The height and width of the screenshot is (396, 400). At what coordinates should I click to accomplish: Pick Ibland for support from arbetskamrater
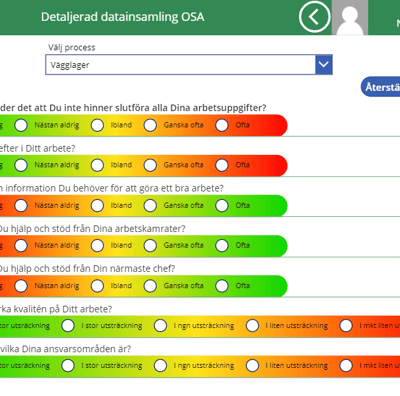pyautogui.click(x=98, y=245)
